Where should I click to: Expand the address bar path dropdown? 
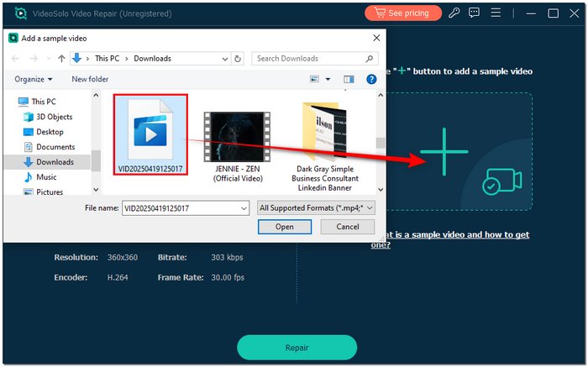coord(225,59)
